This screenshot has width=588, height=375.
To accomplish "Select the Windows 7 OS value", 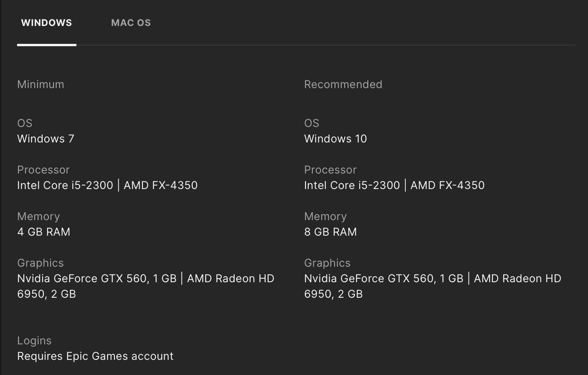I will 46,139.
